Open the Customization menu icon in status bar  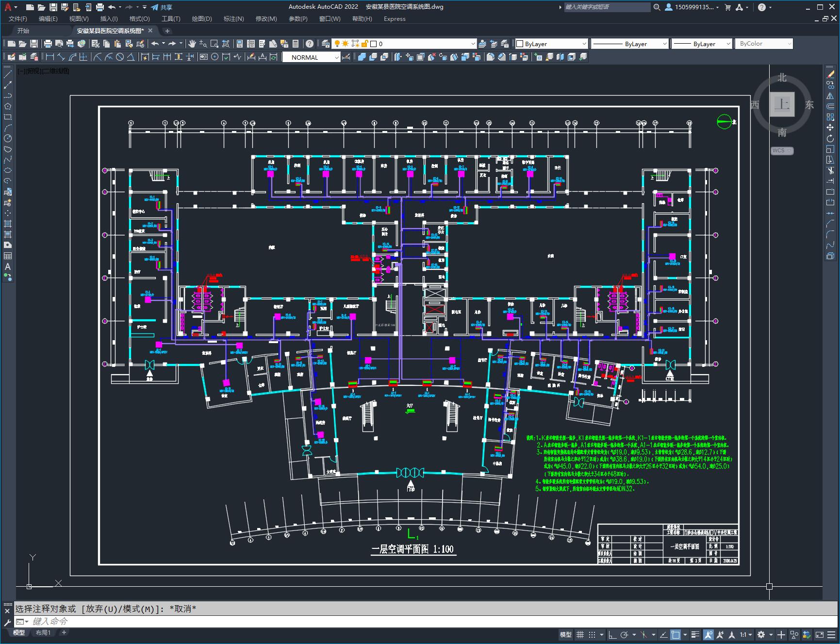point(832,634)
